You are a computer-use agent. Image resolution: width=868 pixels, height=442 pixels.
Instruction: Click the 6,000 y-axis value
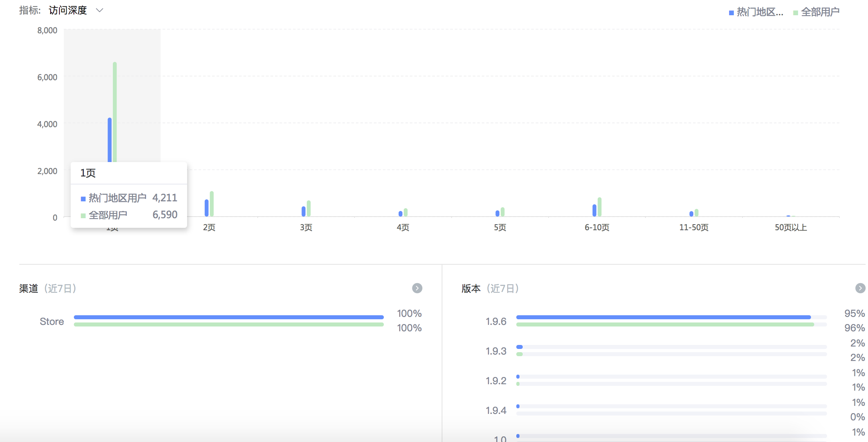(x=47, y=77)
